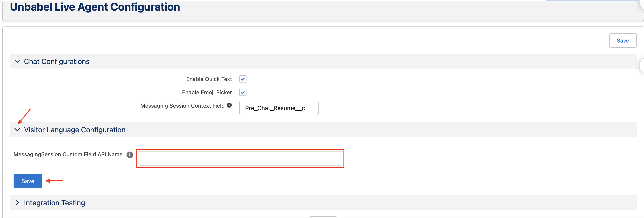Toggle the Enable Emoji Picker checkbox
Image resolution: width=644 pixels, height=218 pixels.
(x=243, y=92)
